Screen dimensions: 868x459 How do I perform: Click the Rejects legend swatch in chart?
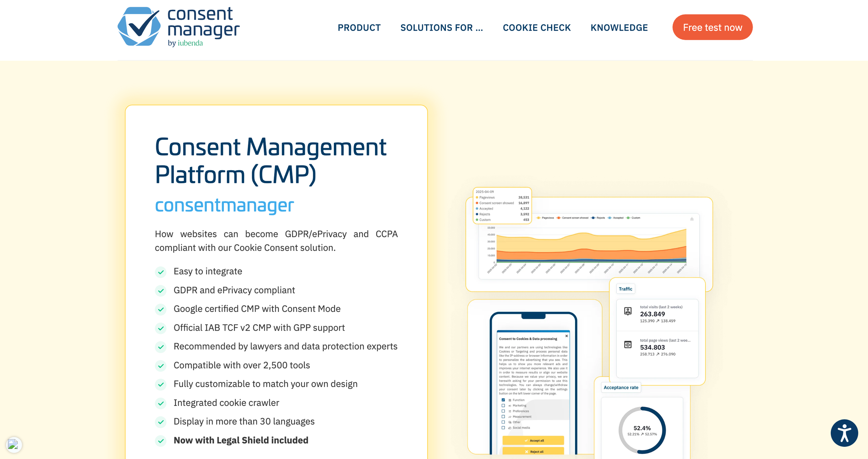[x=593, y=218]
